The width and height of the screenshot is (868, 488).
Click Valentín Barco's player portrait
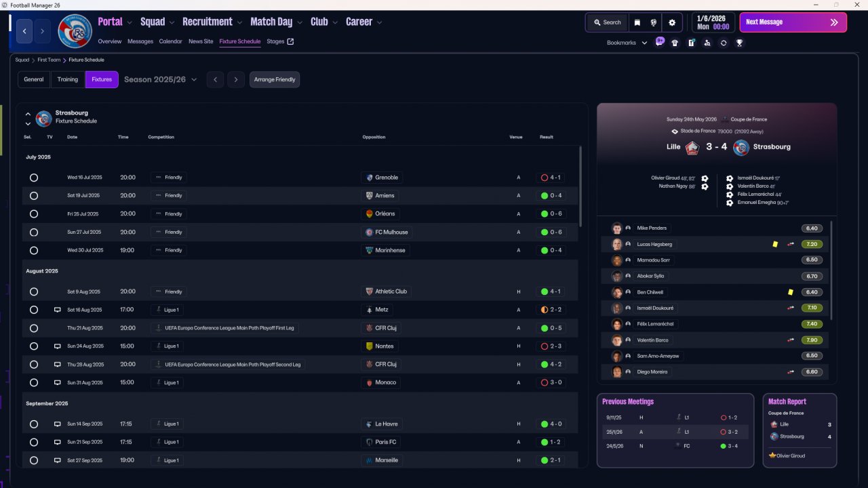[x=617, y=340]
